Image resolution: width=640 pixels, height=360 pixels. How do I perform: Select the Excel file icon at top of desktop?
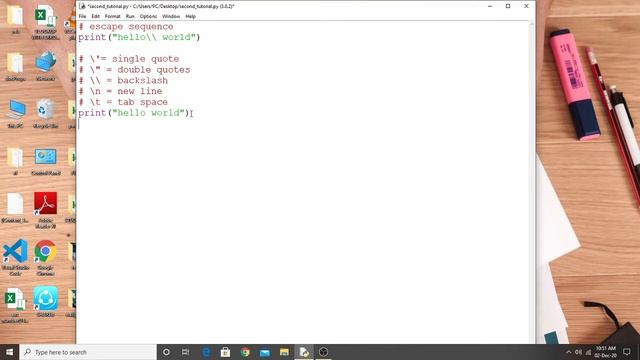click(x=45, y=22)
